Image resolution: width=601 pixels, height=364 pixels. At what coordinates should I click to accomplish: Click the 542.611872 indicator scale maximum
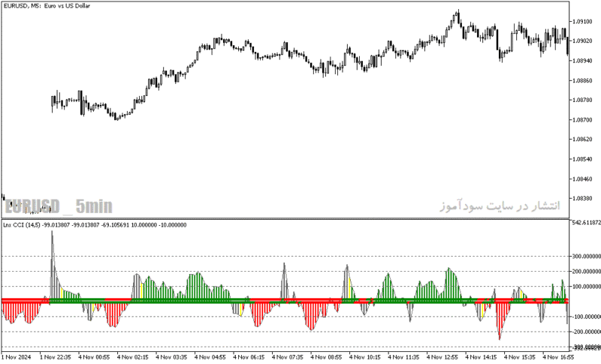pos(587,222)
